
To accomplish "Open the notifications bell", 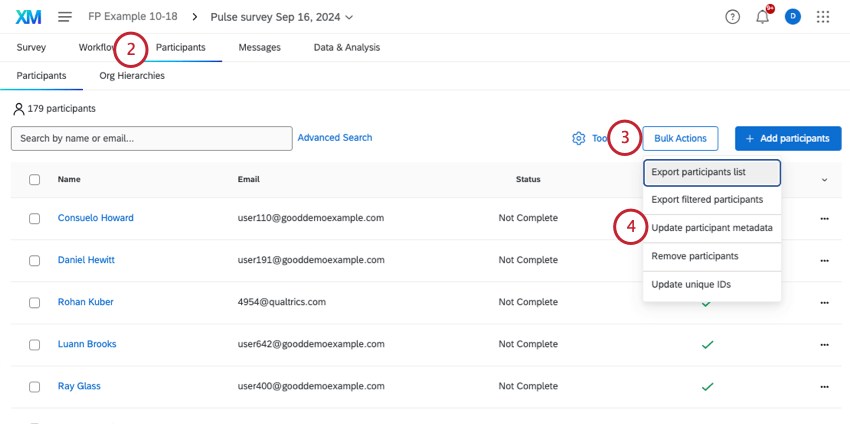I will 763,17.
